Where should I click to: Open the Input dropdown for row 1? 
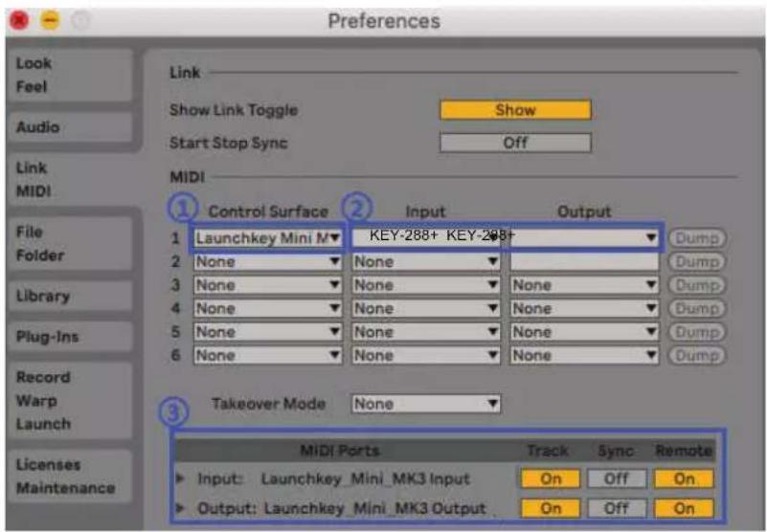click(425, 238)
